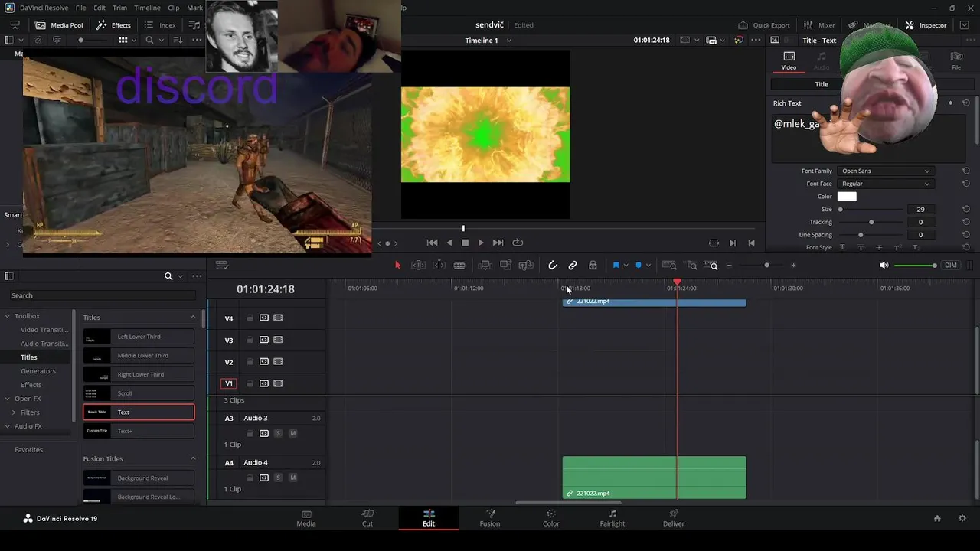This screenshot has height=551, width=980.
Task: Add a blue flag to clip
Action: (x=616, y=266)
